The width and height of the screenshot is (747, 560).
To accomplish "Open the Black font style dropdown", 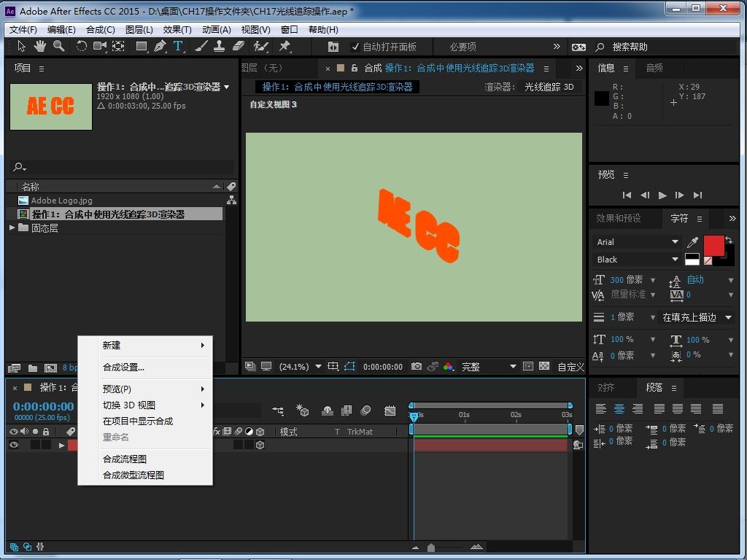I will (x=638, y=260).
